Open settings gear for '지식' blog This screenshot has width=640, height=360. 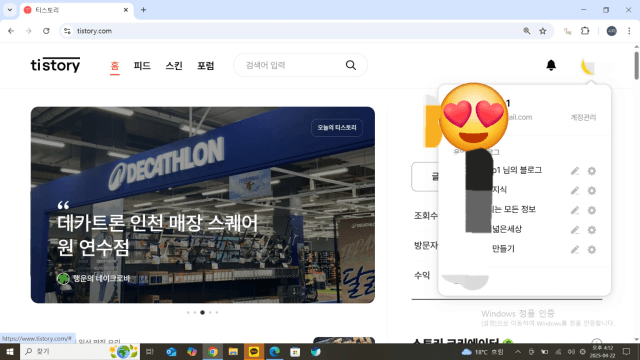point(591,191)
